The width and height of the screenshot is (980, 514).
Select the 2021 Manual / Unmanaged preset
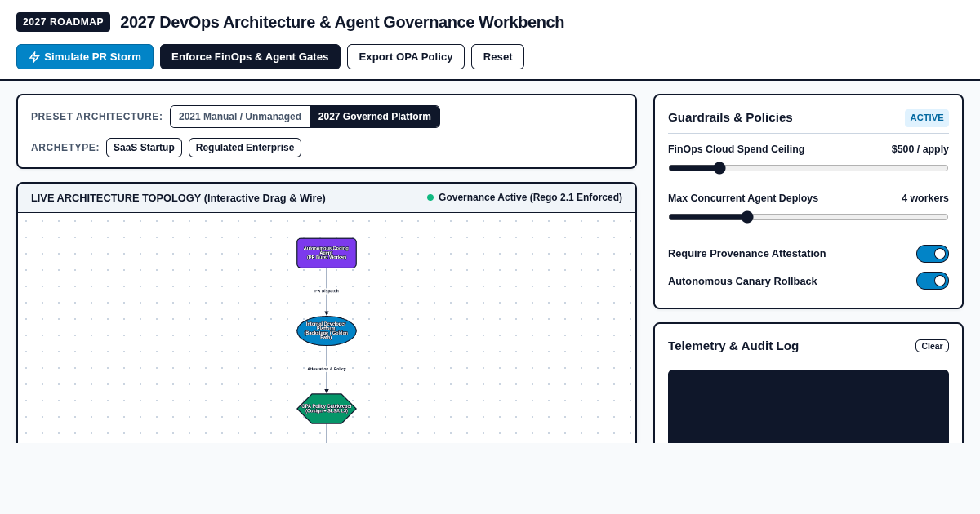coord(240,117)
